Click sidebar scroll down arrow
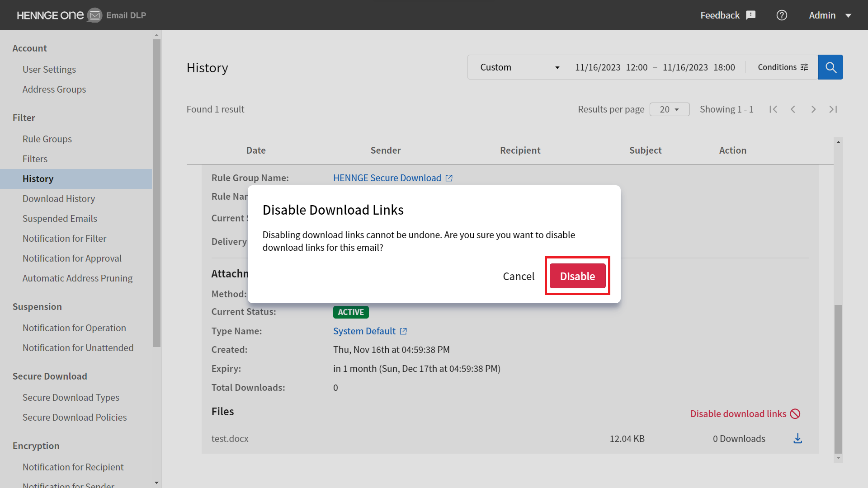 coord(157,483)
